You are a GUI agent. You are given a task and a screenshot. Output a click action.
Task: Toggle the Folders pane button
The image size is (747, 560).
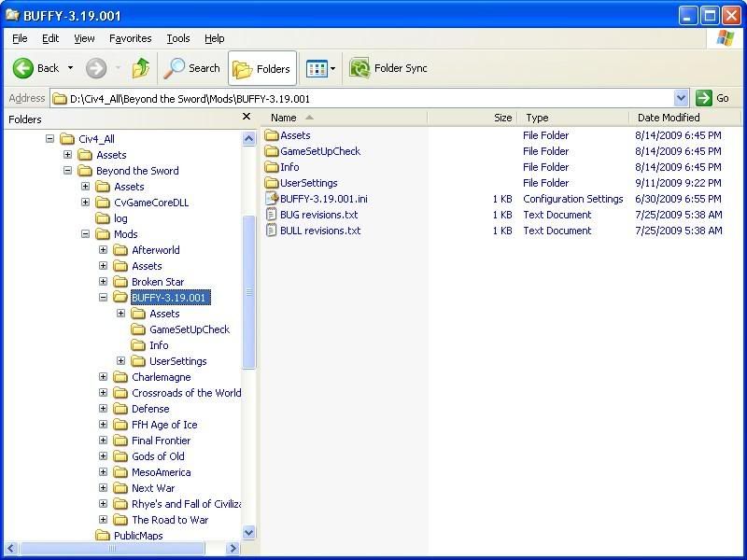262,68
